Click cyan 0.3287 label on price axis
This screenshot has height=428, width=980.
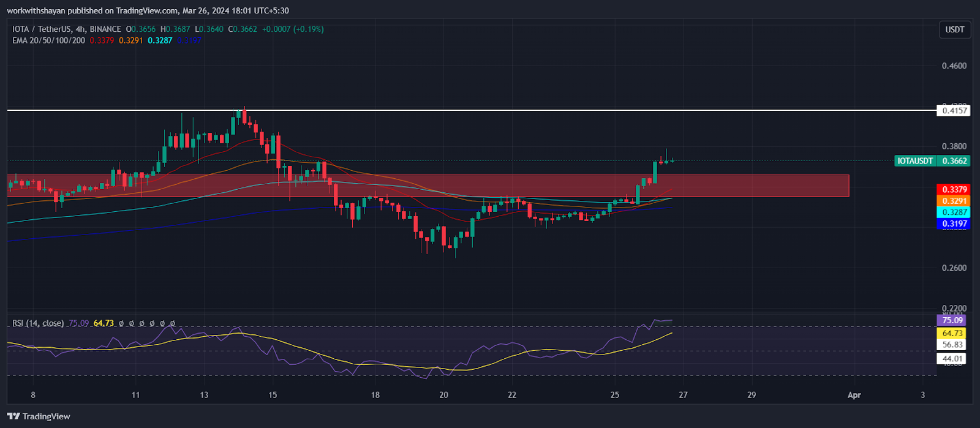(954, 212)
